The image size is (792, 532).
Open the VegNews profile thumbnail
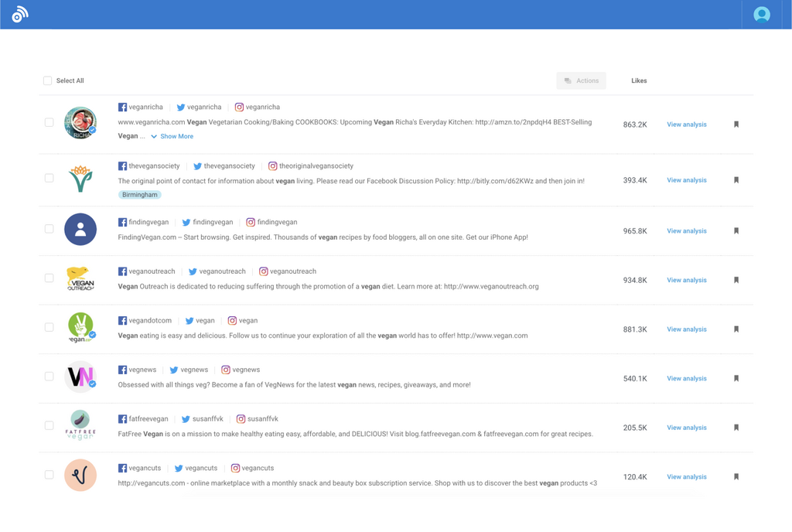(80, 377)
